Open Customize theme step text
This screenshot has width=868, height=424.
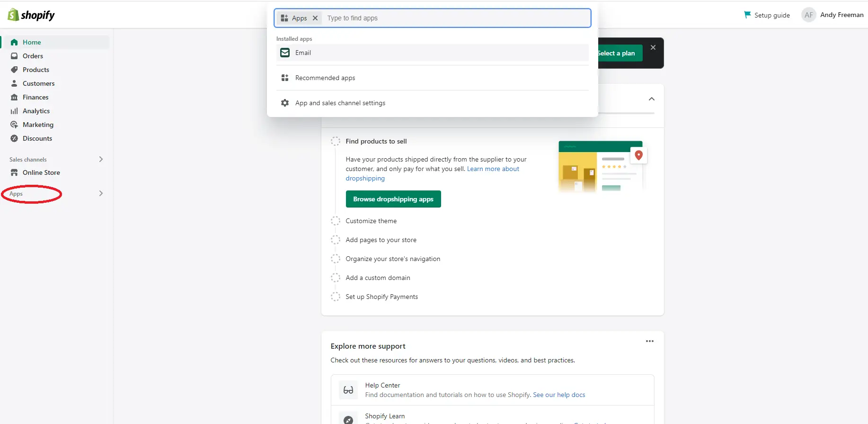371,221
